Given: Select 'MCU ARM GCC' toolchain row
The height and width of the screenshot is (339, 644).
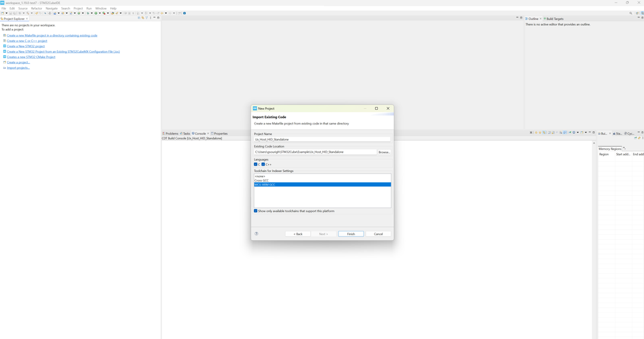Looking at the screenshot, I should (322, 185).
